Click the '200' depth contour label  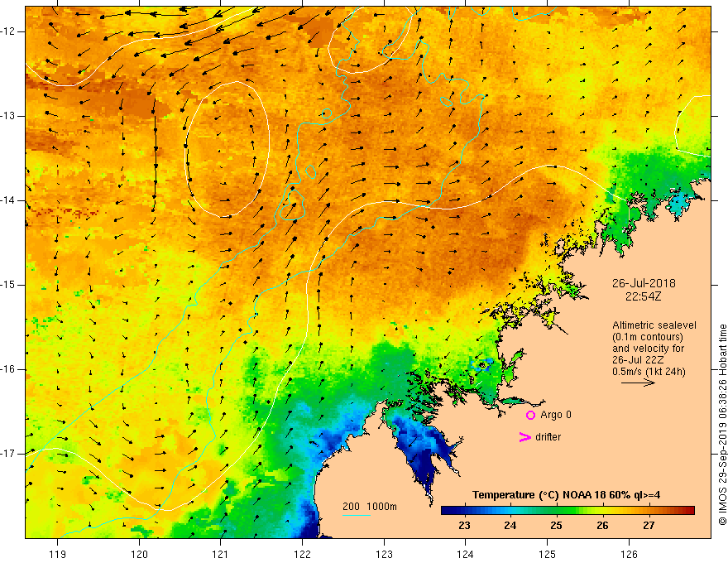click(x=351, y=507)
